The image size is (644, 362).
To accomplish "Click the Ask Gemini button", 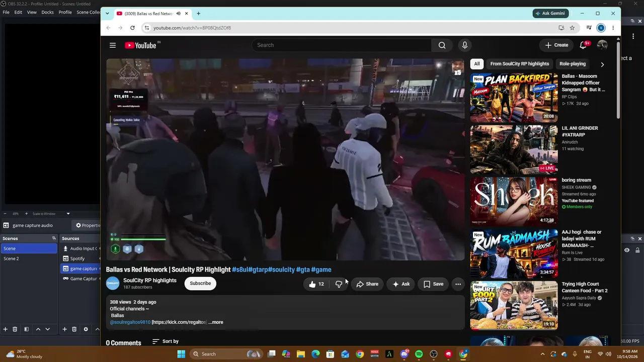I will point(550,13).
